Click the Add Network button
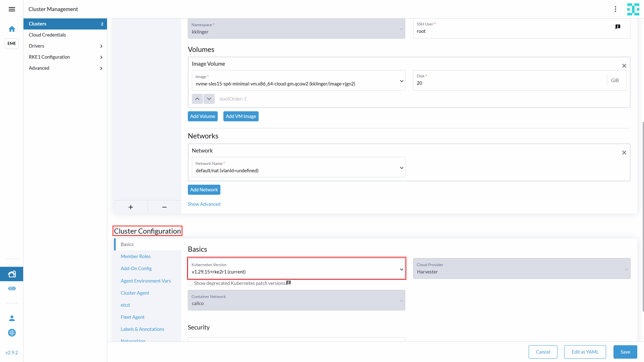The image size is (644, 362). [204, 190]
